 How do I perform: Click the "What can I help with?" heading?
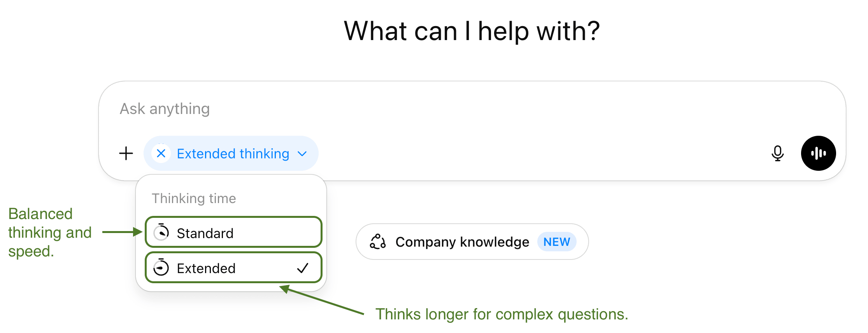[472, 31]
